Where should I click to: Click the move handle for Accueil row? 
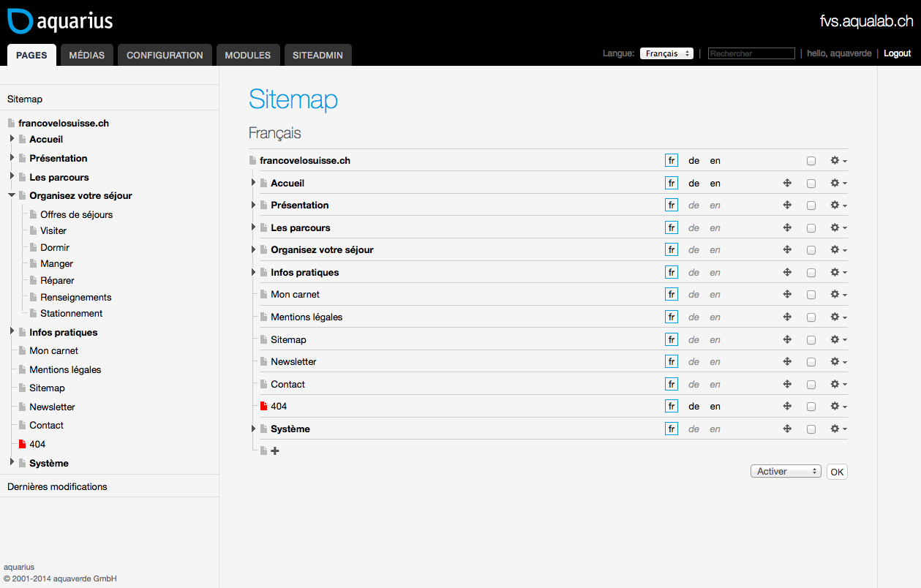pos(787,184)
